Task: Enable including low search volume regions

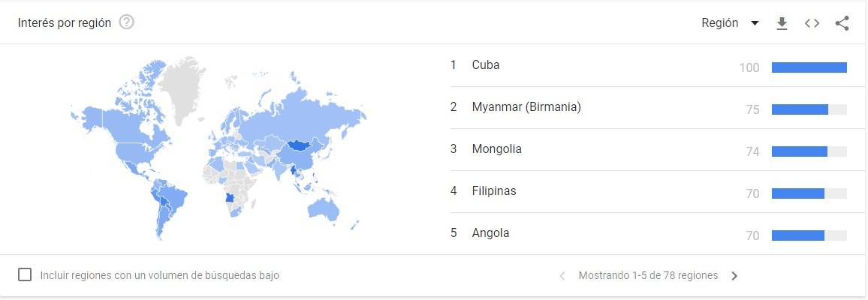Action: [25, 274]
